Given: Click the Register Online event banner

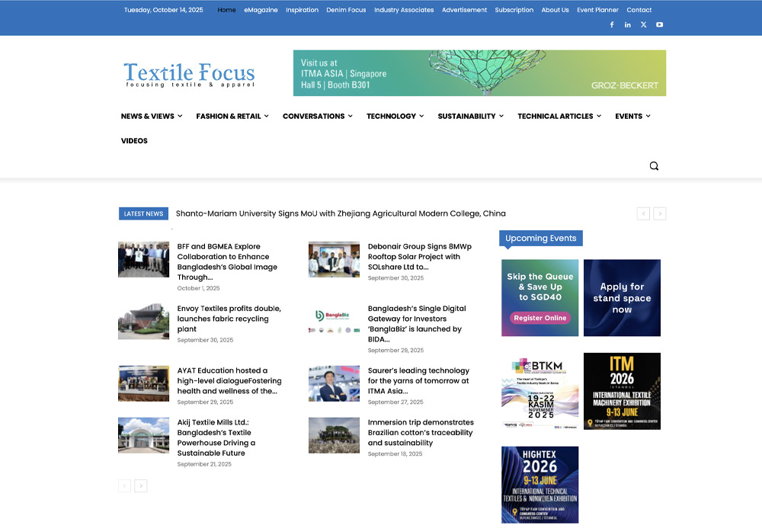Looking at the screenshot, I should tap(539, 298).
